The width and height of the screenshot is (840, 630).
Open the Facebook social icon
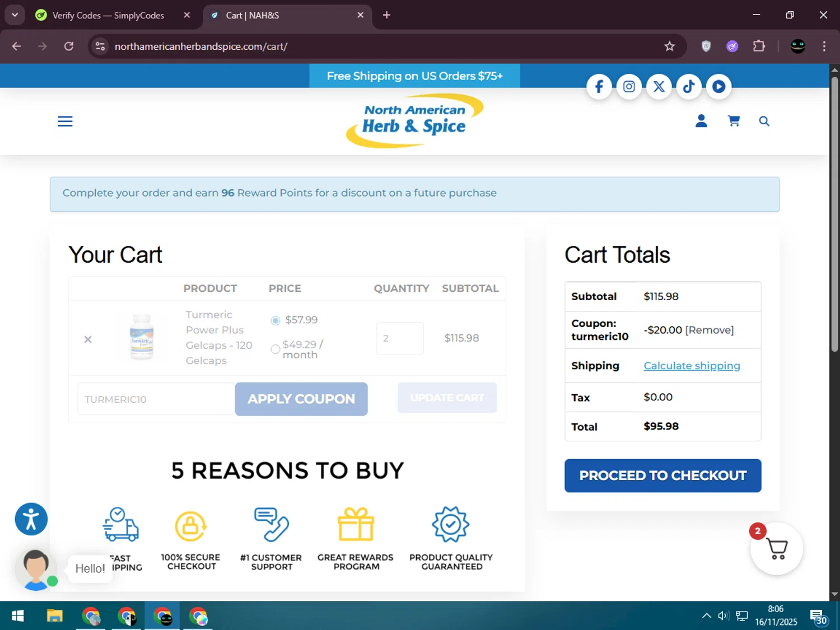point(599,87)
